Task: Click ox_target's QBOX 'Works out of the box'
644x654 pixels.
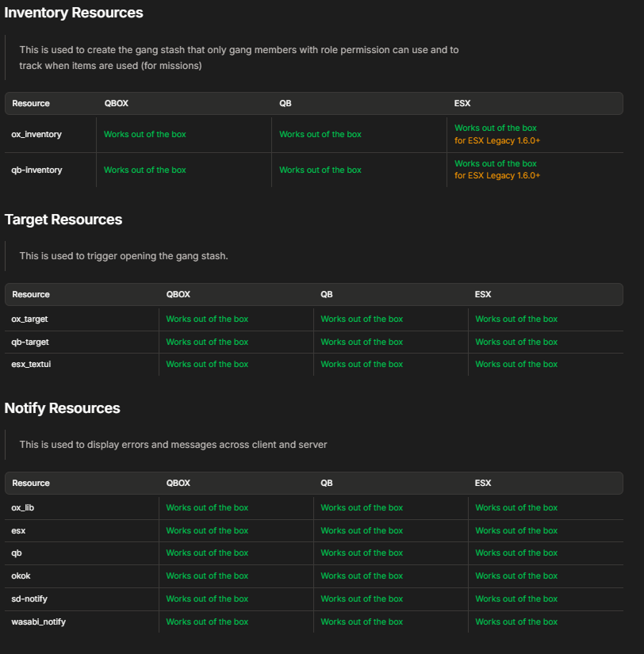Action: click(x=207, y=319)
